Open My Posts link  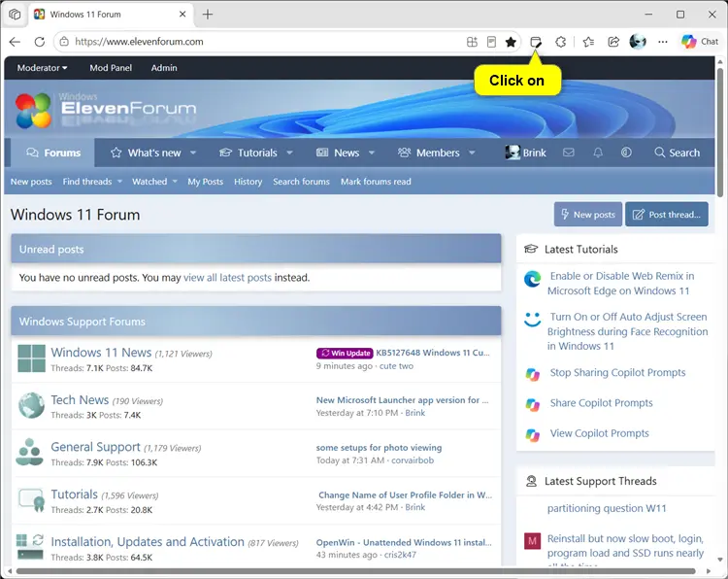205,182
